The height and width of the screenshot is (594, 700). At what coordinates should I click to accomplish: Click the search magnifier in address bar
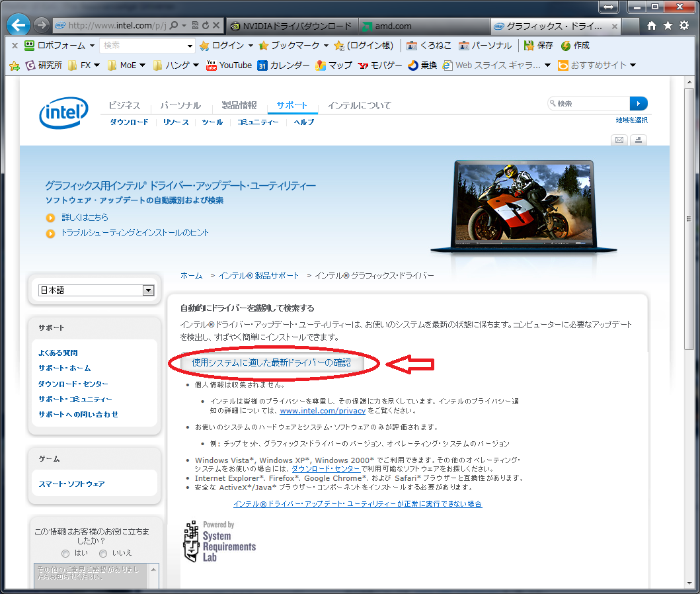(174, 25)
